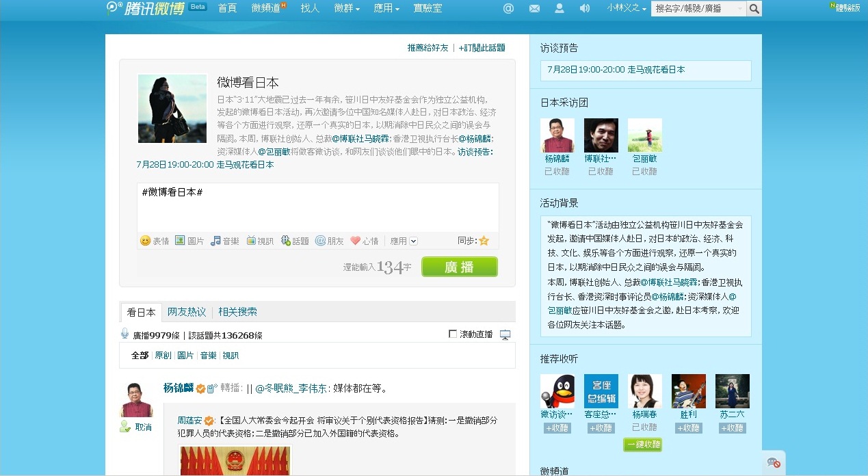
Task: Click the microphone icon beside 廣播9979條
Action: [124, 334]
